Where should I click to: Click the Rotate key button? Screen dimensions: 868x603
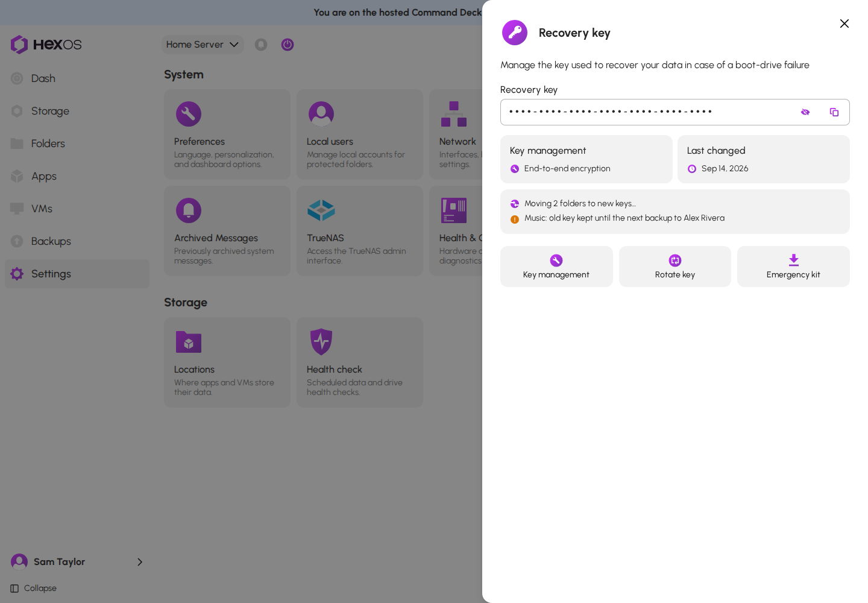click(675, 267)
